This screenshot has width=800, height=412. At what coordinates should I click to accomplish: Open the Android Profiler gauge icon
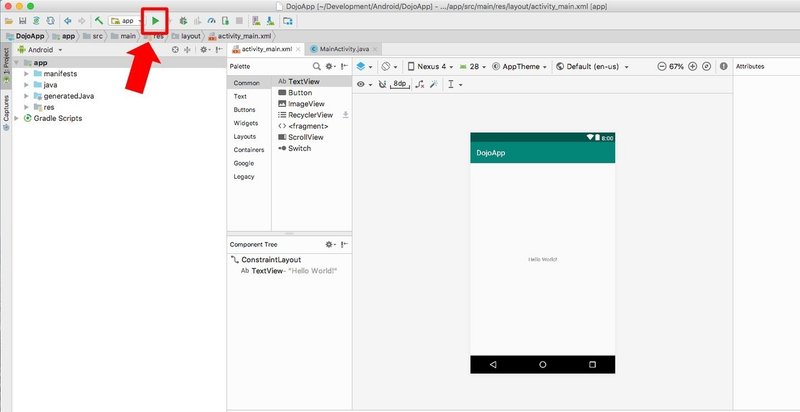[211, 21]
